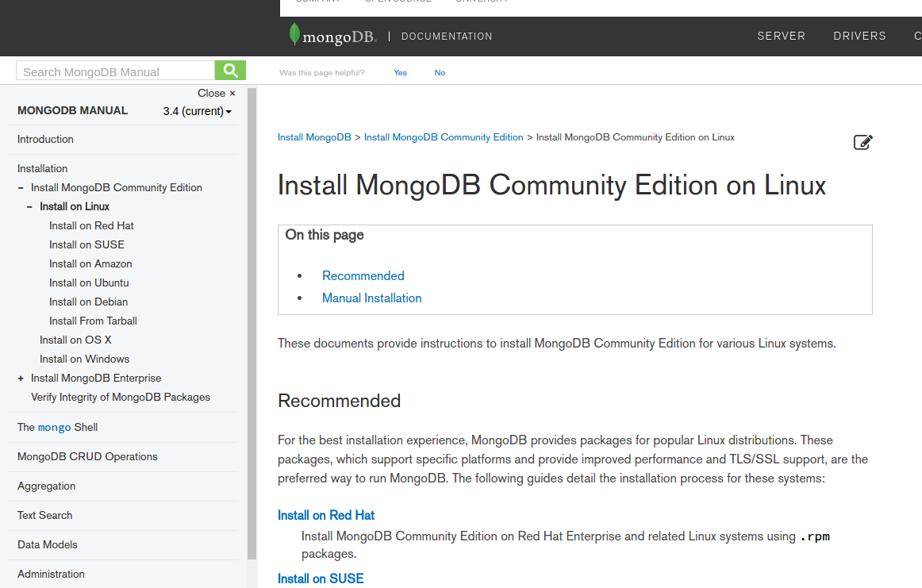Select Install on OS X sidebar entry
Image resolution: width=922 pixels, height=588 pixels.
(75, 340)
